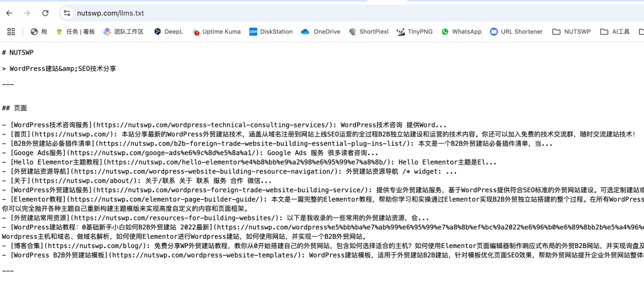
Task: Expand the AI工具 bookmarks folder
Action: point(615,31)
